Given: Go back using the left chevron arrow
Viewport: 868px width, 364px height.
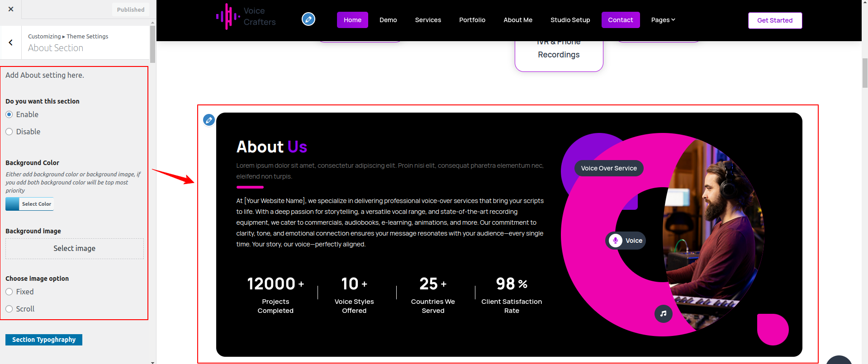Looking at the screenshot, I should click(10, 43).
